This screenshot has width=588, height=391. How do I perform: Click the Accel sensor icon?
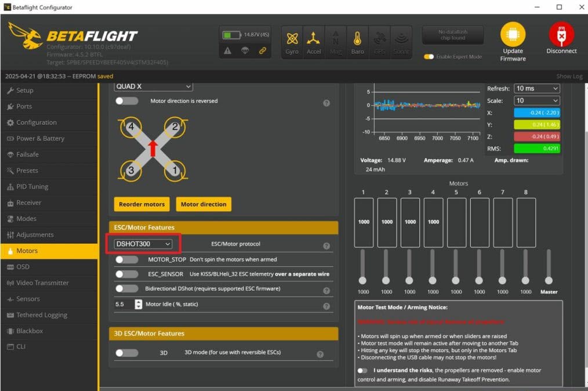click(x=314, y=39)
